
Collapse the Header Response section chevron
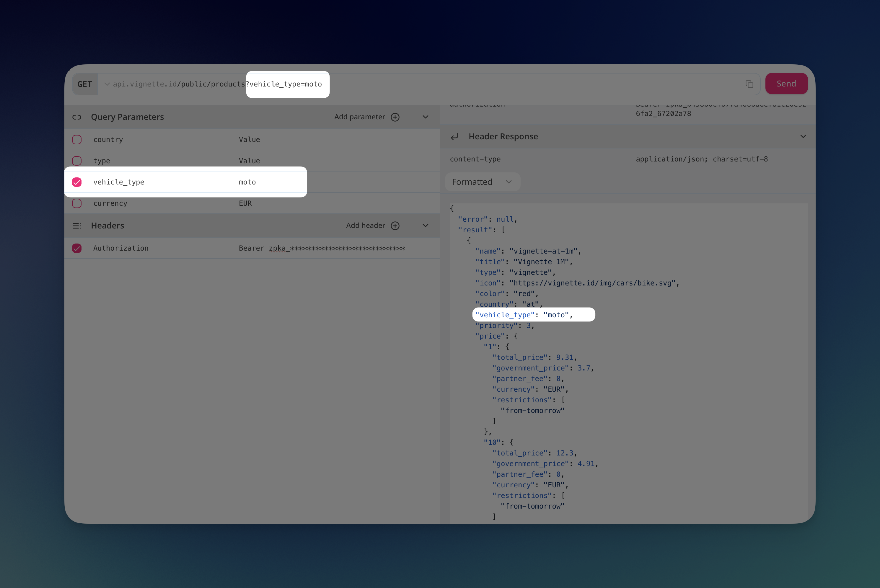pyautogui.click(x=803, y=136)
